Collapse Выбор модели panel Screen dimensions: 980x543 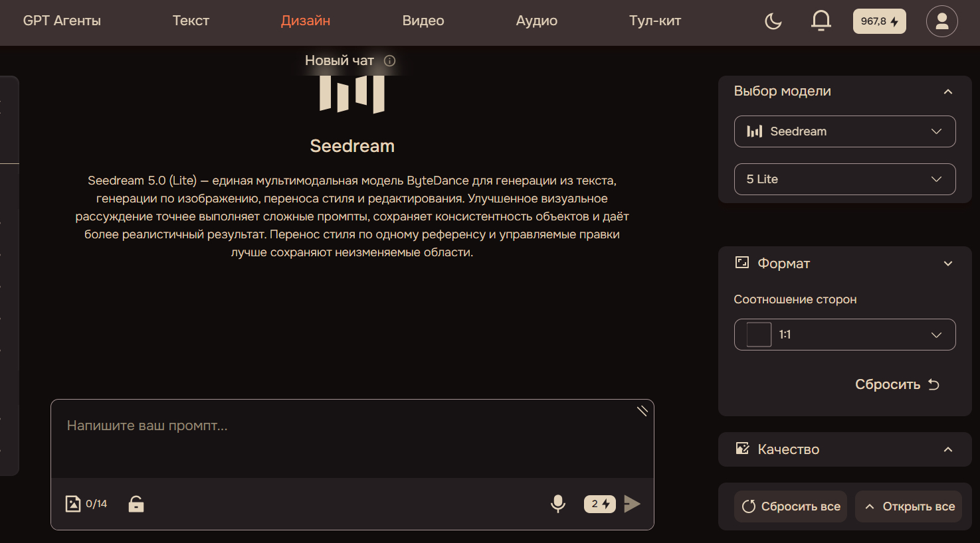[x=948, y=92]
